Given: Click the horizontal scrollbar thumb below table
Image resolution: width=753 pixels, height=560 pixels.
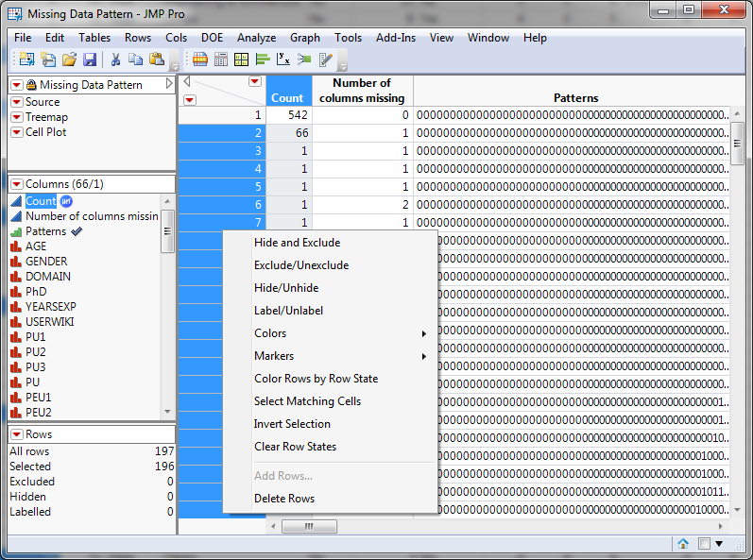Looking at the screenshot, I should coord(309,526).
